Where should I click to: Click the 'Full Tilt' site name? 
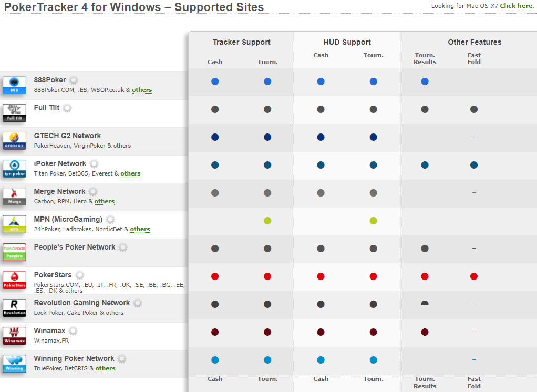click(47, 108)
